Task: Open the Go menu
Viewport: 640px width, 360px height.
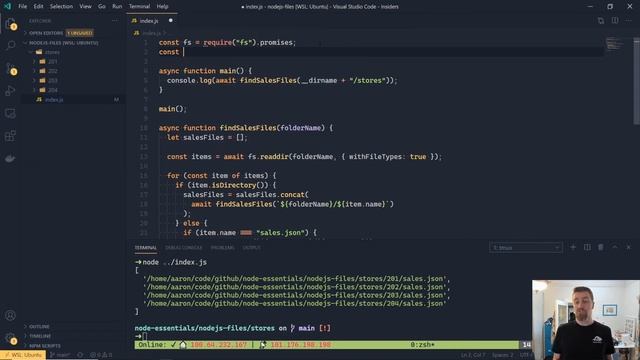Action: coord(102,6)
